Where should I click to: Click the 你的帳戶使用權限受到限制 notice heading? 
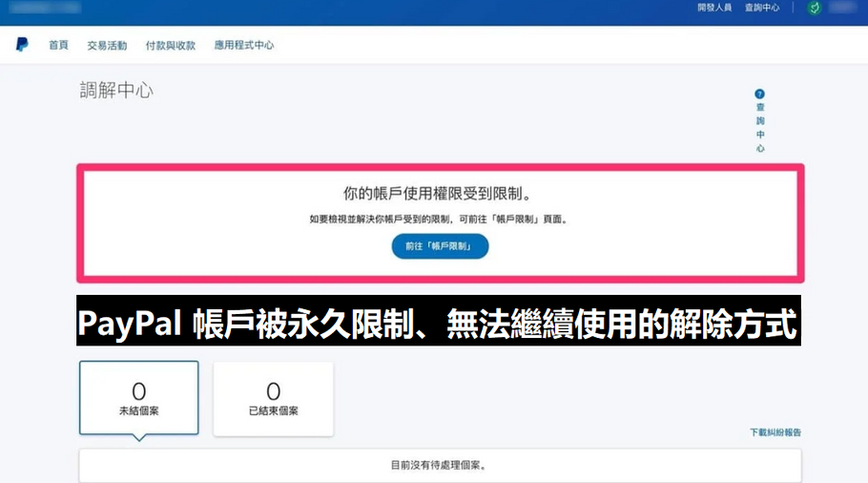(440, 193)
